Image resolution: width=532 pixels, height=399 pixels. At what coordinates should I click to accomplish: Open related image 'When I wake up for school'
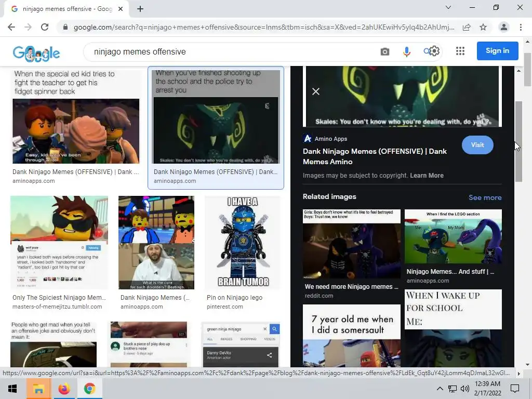[453, 328]
